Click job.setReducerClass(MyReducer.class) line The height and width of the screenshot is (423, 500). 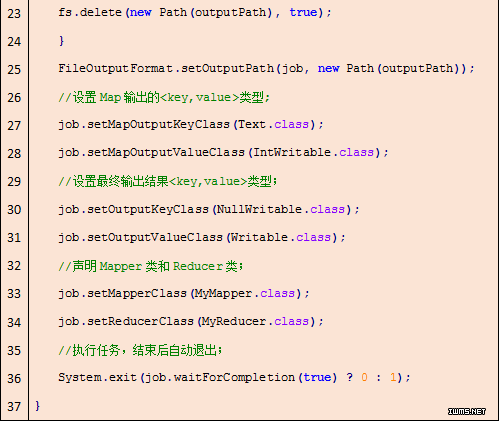(191, 322)
